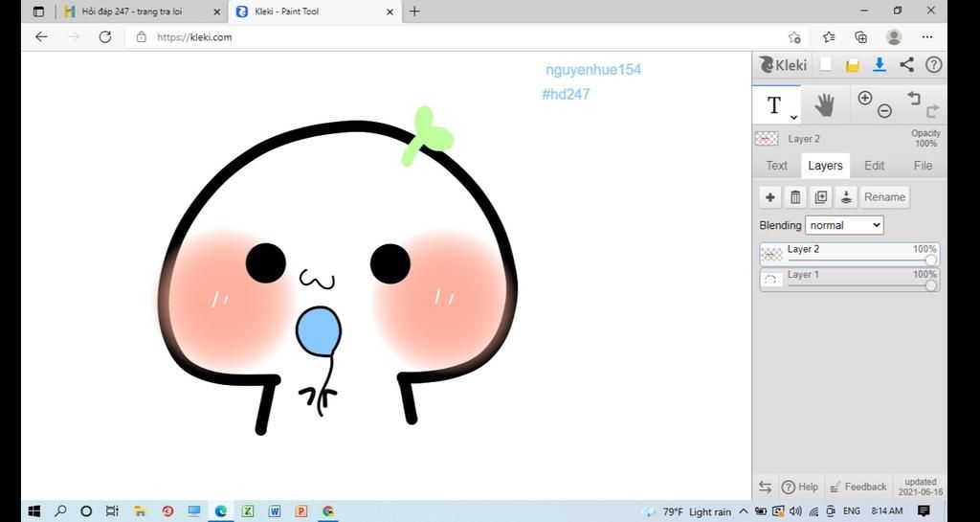Open Word from the taskbar

tap(275, 511)
